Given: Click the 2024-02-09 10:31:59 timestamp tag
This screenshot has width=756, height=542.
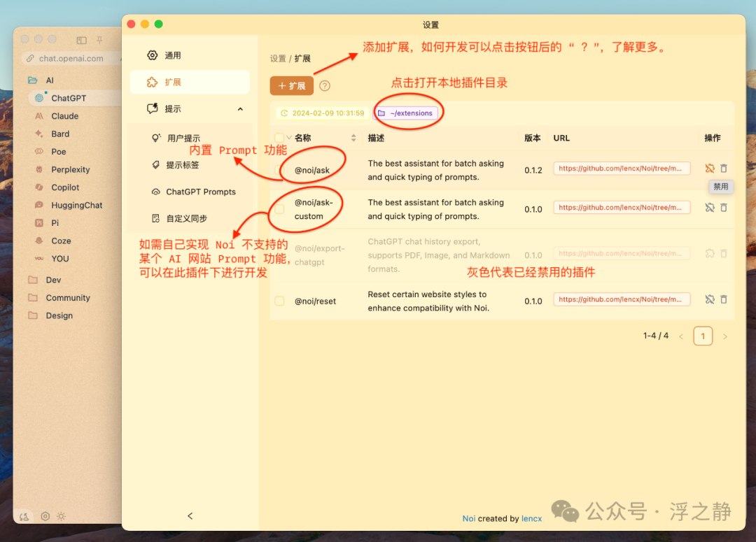Looking at the screenshot, I should (323, 113).
